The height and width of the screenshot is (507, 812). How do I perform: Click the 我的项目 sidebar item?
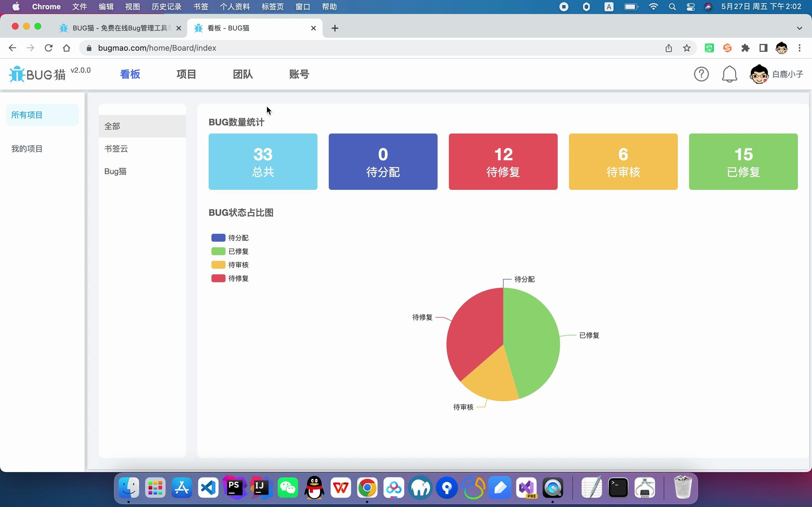click(27, 148)
